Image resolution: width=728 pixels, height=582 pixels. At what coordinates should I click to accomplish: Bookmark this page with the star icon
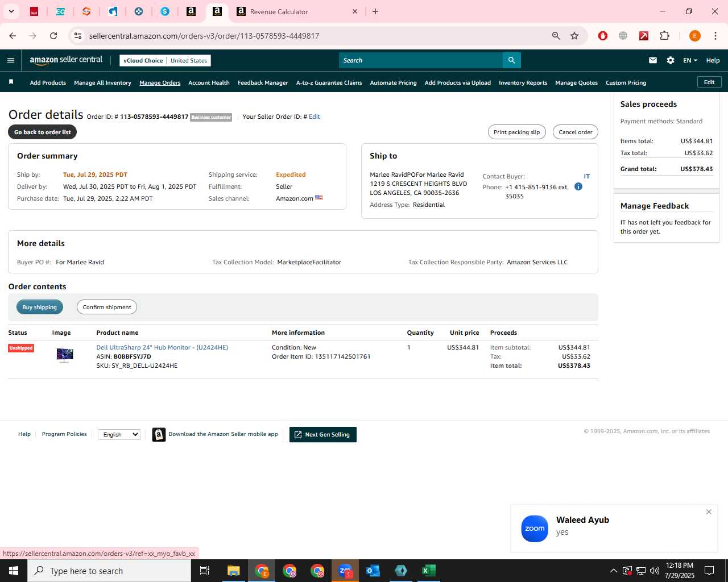coord(574,36)
